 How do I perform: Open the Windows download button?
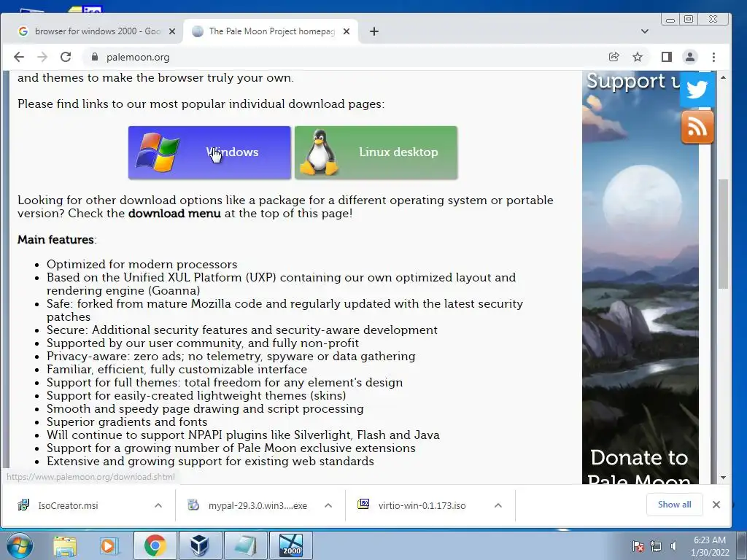tap(209, 152)
